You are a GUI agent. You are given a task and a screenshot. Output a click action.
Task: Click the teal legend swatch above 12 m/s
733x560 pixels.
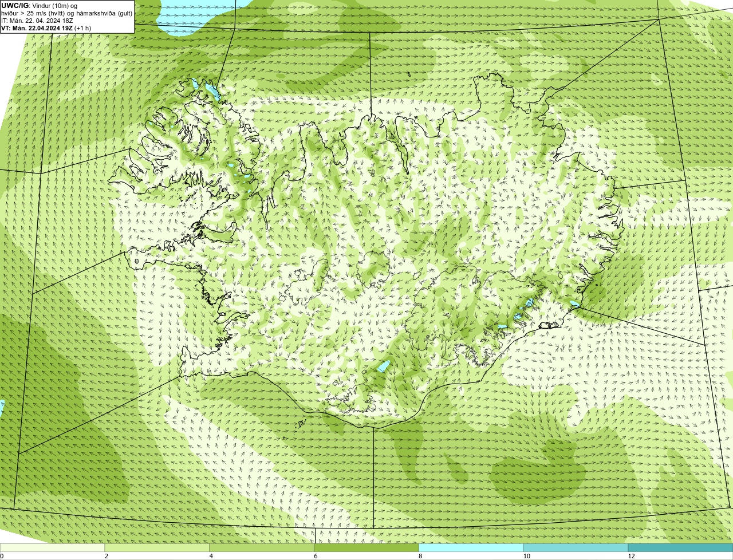click(680, 548)
